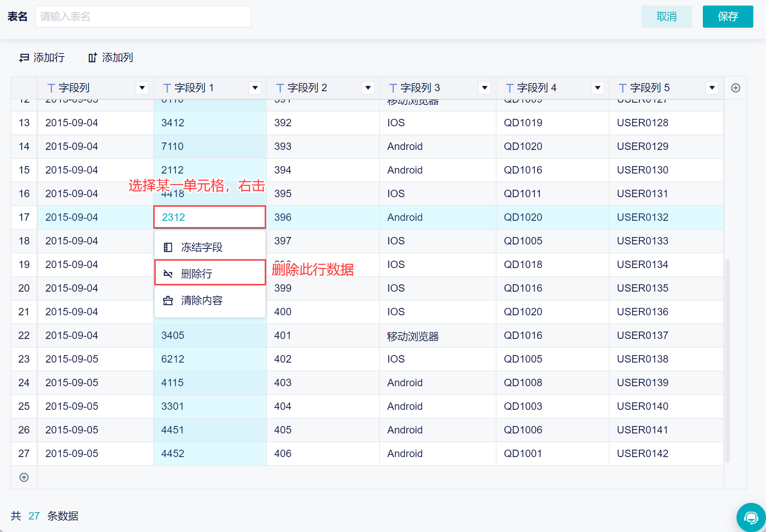Image resolution: width=766 pixels, height=532 pixels.
Task: Click the add row icon in toolbar
Action: coord(24,58)
